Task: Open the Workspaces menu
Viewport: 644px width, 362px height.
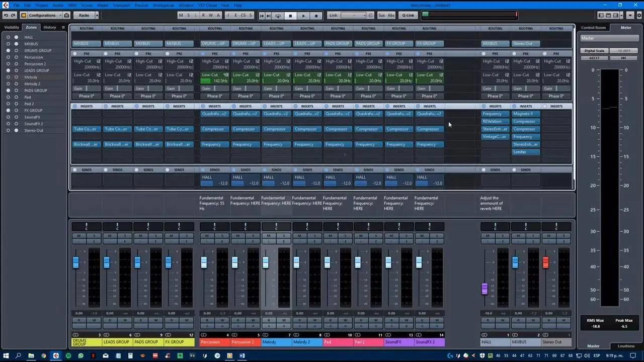Action: [164, 5]
